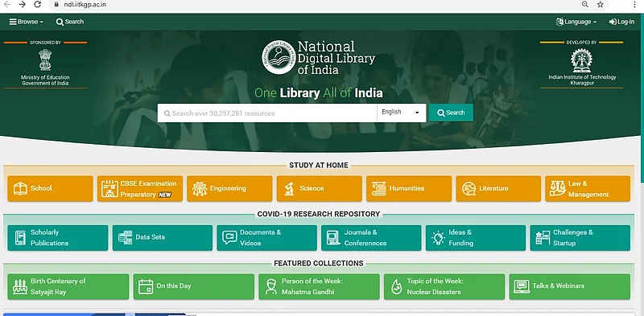This screenshot has height=316, width=644.
Task: Click the page vertical scrollbar
Action: tap(642, 98)
